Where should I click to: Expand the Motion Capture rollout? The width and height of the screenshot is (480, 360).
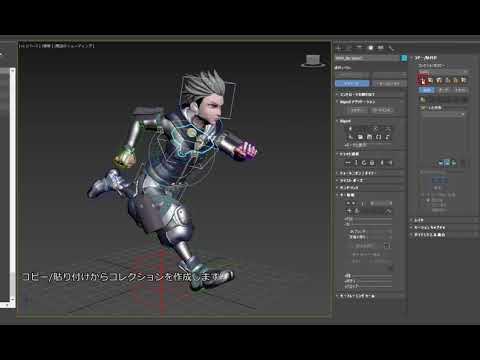click(x=443, y=227)
